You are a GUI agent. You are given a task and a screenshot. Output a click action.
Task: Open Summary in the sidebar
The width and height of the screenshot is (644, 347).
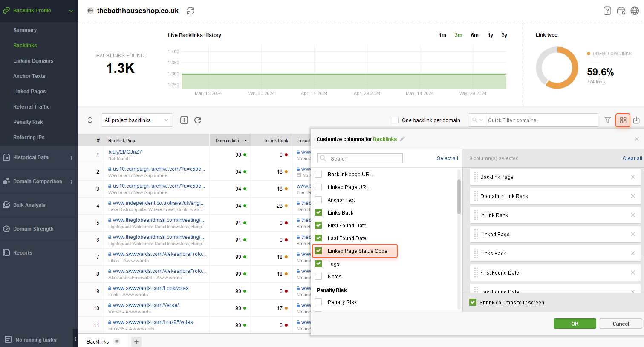tap(25, 30)
